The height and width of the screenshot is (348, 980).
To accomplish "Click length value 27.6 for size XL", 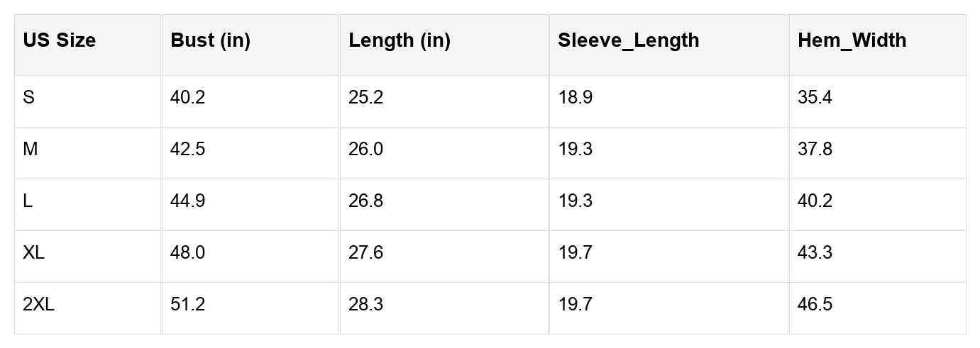I will 365,253.
